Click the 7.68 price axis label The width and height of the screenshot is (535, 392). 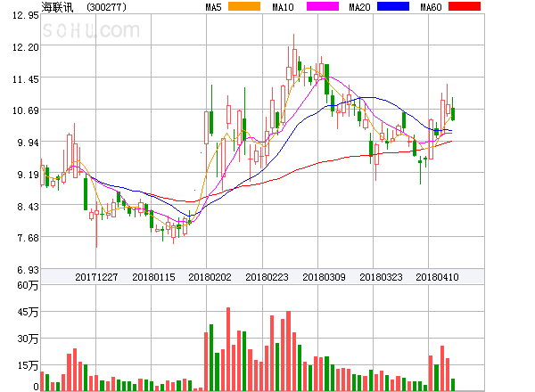pos(28,238)
